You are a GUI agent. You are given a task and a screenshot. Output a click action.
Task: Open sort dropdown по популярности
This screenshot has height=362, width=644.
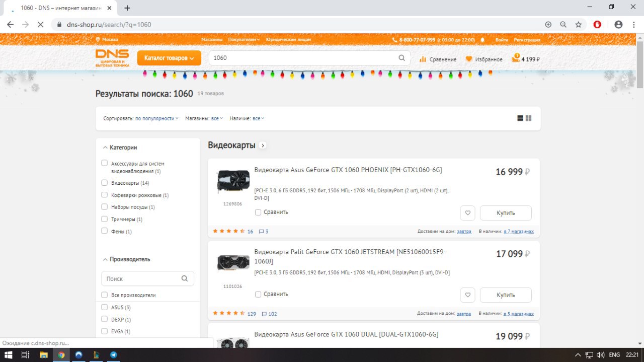tap(157, 118)
